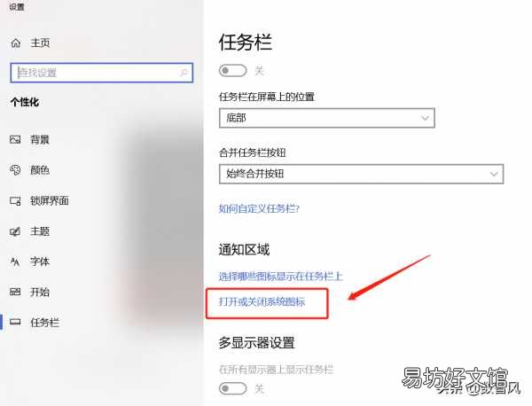Open 如何自定义任务栏? help link

click(259, 208)
